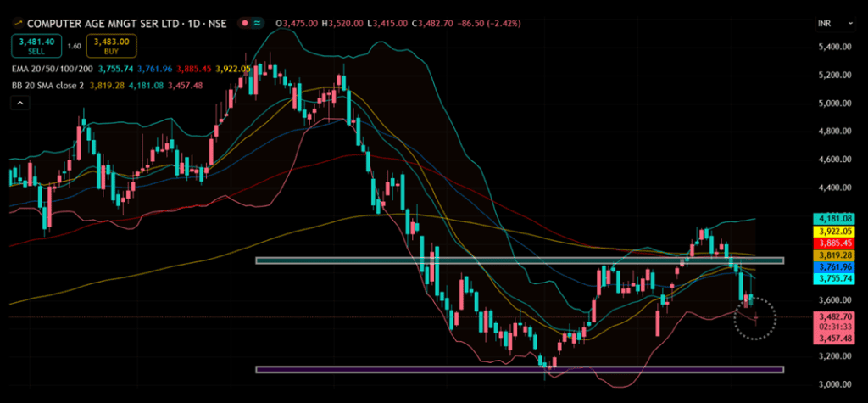Click the yellow 3,922.05 price-axis label
868x403 pixels.
click(834, 231)
